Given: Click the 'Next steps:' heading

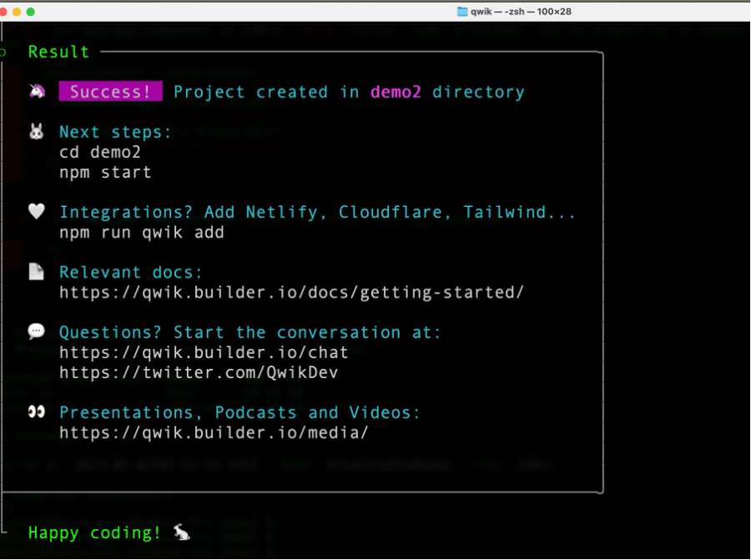Looking at the screenshot, I should pos(115,132).
